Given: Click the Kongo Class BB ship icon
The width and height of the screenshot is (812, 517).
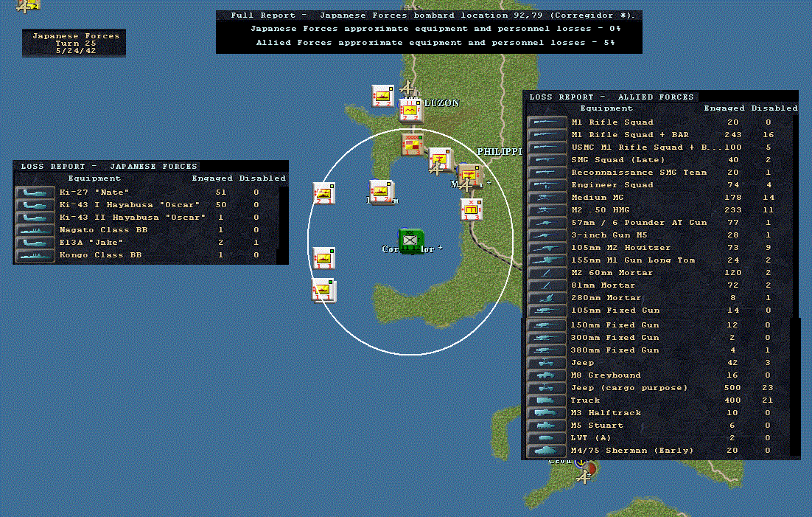Looking at the screenshot, I should 35,255.
